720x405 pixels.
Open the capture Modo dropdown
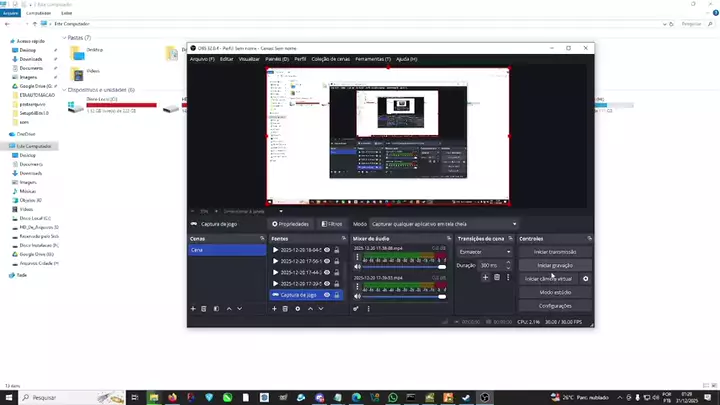(x=444, y=224)
